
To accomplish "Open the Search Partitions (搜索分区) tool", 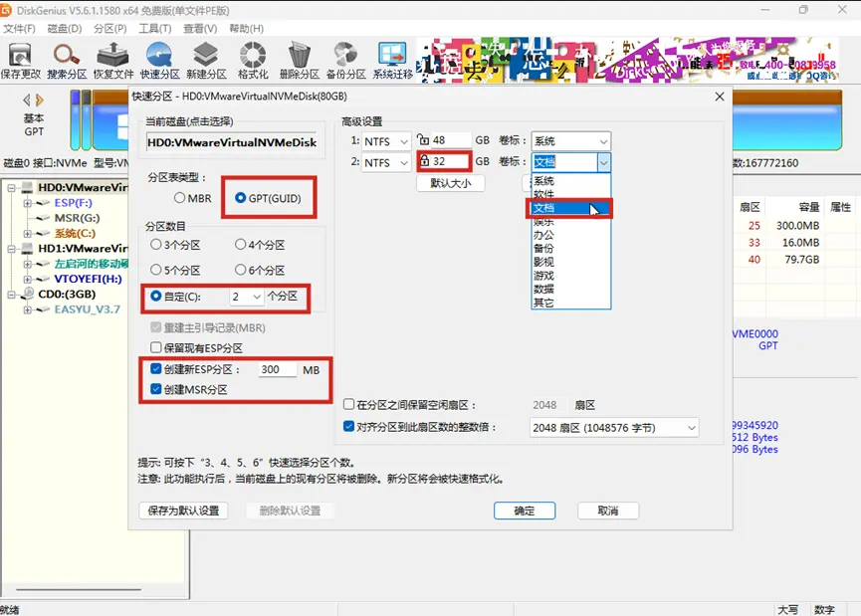I will pyautogui.click(x=67, y=61).
